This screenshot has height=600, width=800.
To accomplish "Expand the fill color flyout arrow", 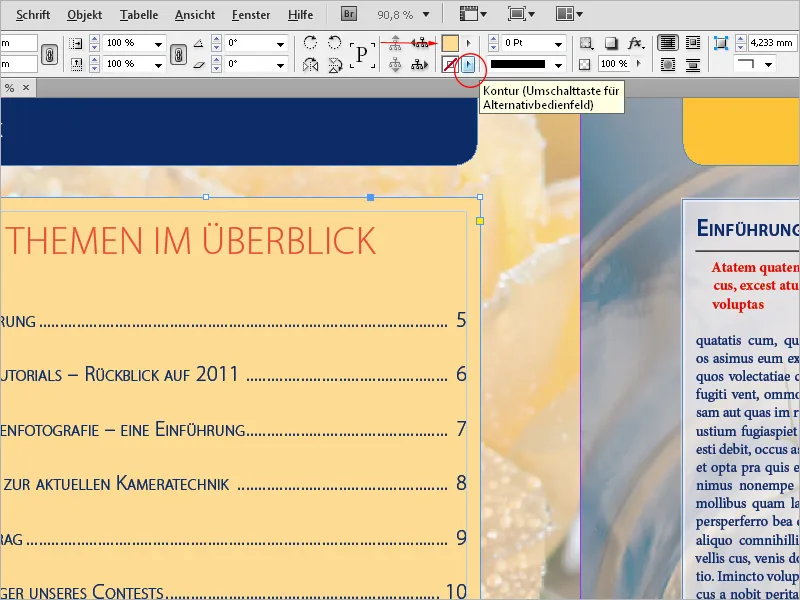I will pos(469,43).
